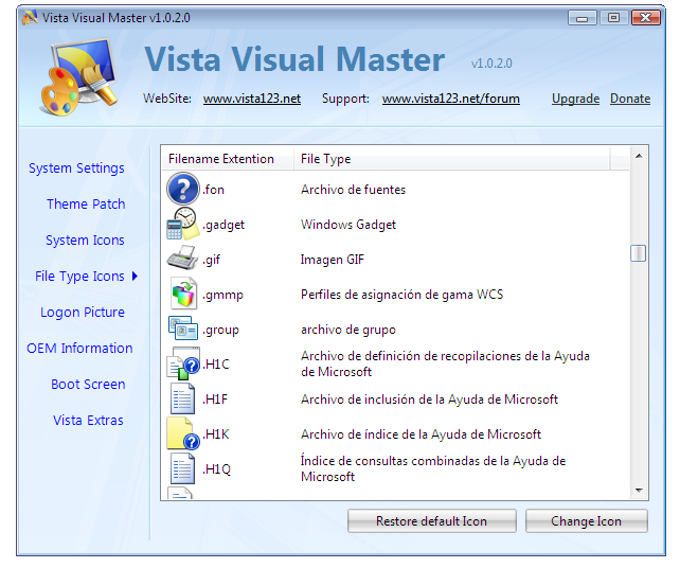
Task: Select the .H1K yellow page icon
Action: (x=183, y=434)
